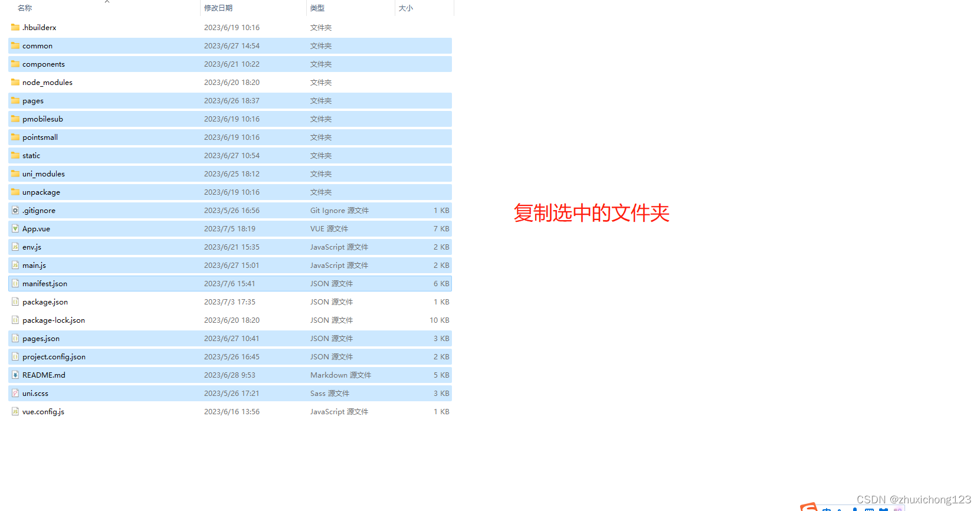
Task: Click the pmobilesub folder icon
Action: (x=15, y=119)
